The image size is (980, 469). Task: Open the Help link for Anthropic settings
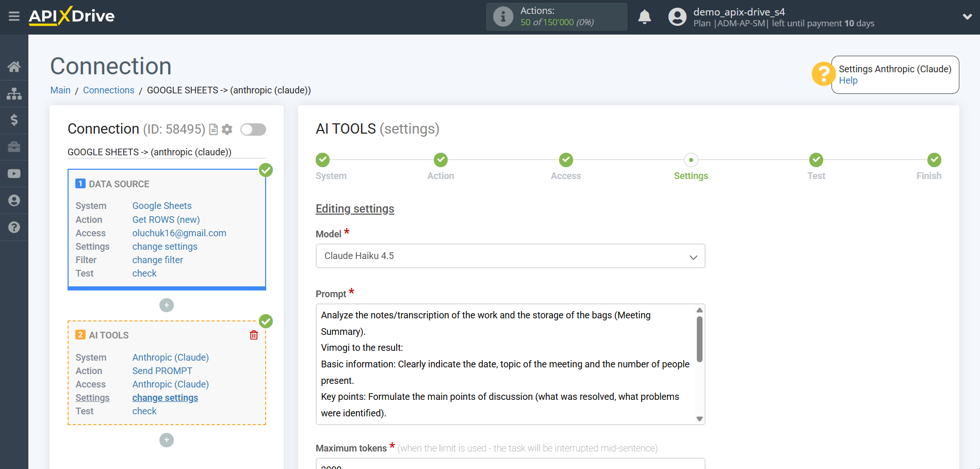[848, 80]
